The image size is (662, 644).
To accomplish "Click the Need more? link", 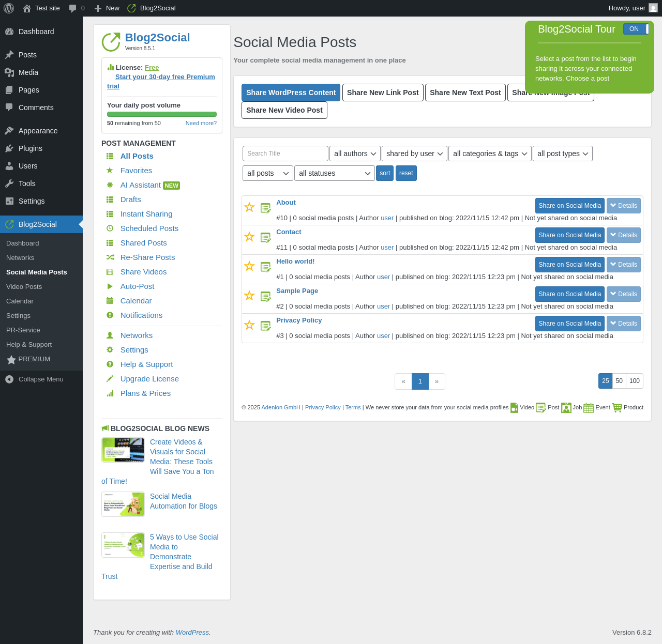I will click(201, 123).
